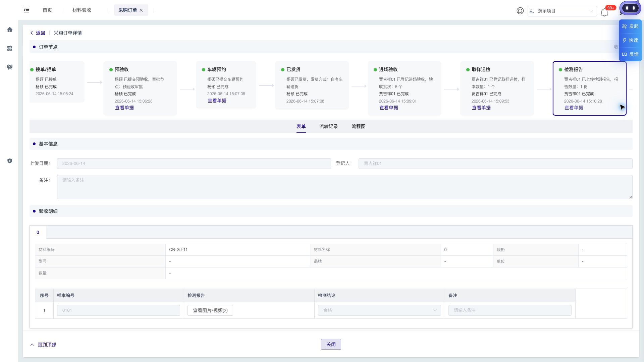Click the second left sidebar module icon
Image resolution: width=644 pixels, height=362 pixels.
10,48
